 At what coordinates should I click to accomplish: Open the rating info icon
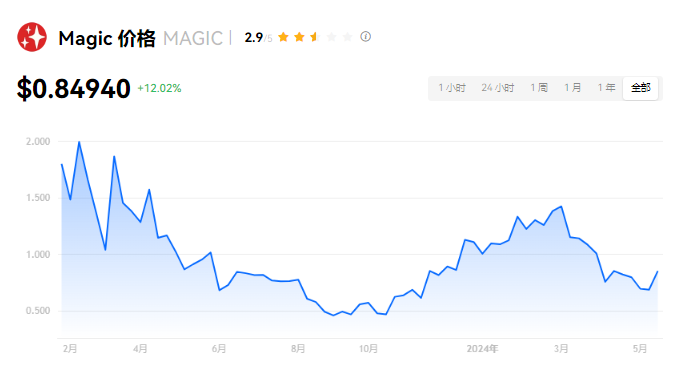pos(365,37)
